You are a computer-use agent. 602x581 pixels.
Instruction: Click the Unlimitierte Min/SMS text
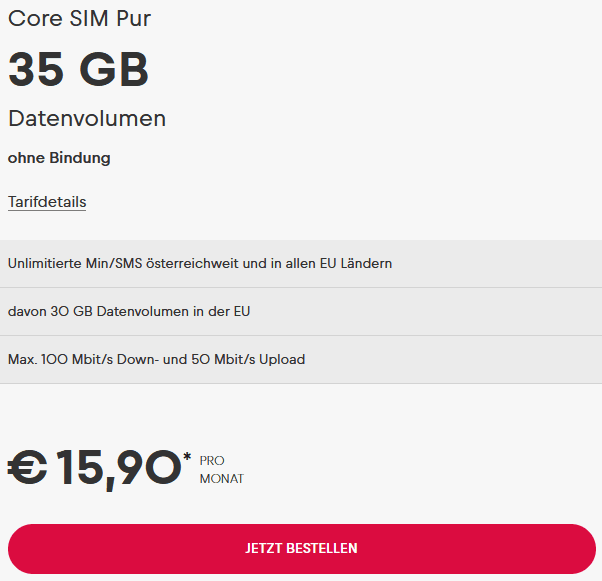(74, 264)
